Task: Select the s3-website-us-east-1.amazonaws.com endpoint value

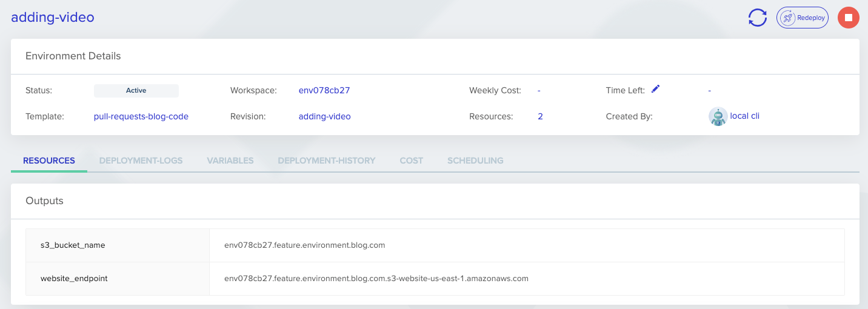Action: click(376, 279)
